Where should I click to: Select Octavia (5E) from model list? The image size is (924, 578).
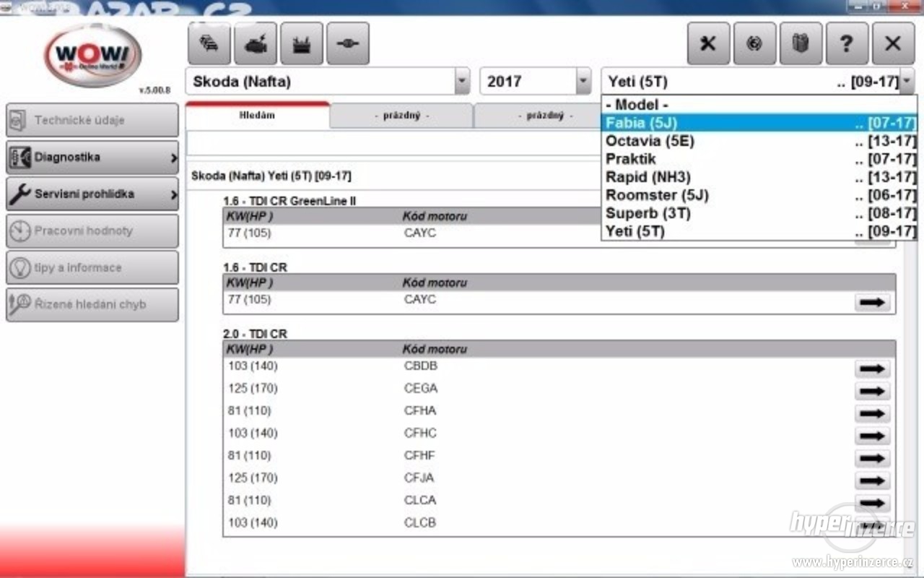click(759, 141)
